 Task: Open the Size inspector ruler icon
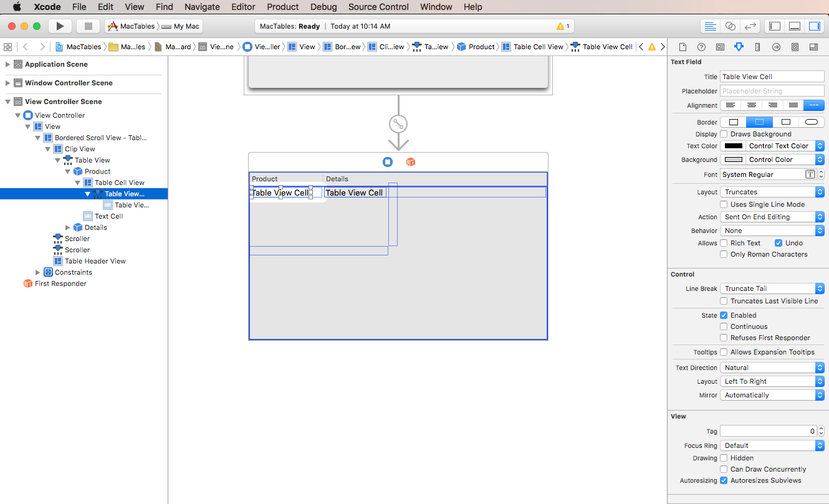758,47
